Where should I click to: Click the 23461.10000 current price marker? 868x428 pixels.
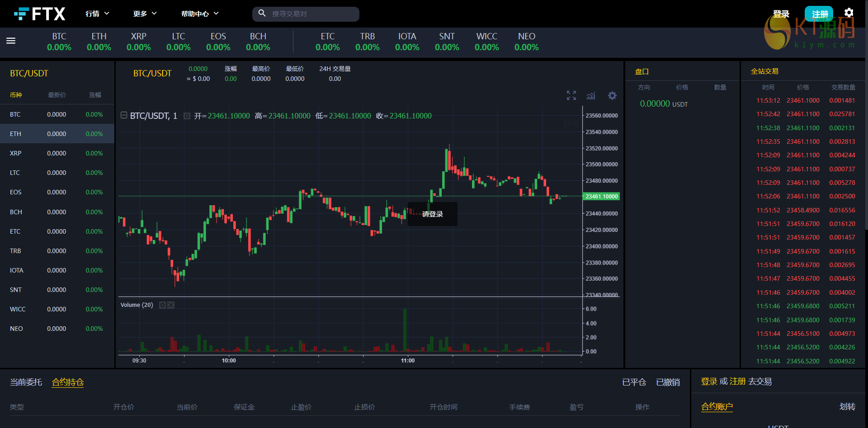602,197
